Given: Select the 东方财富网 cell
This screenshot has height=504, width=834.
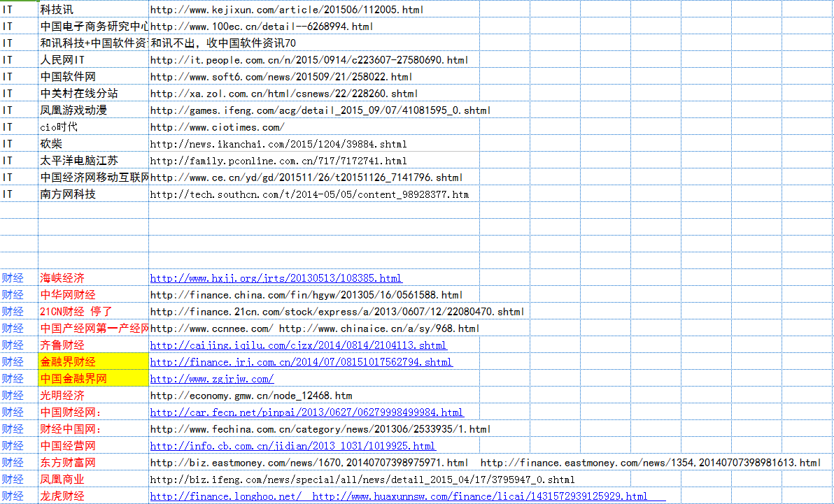Looking at the screenshot, I should 94,463.
